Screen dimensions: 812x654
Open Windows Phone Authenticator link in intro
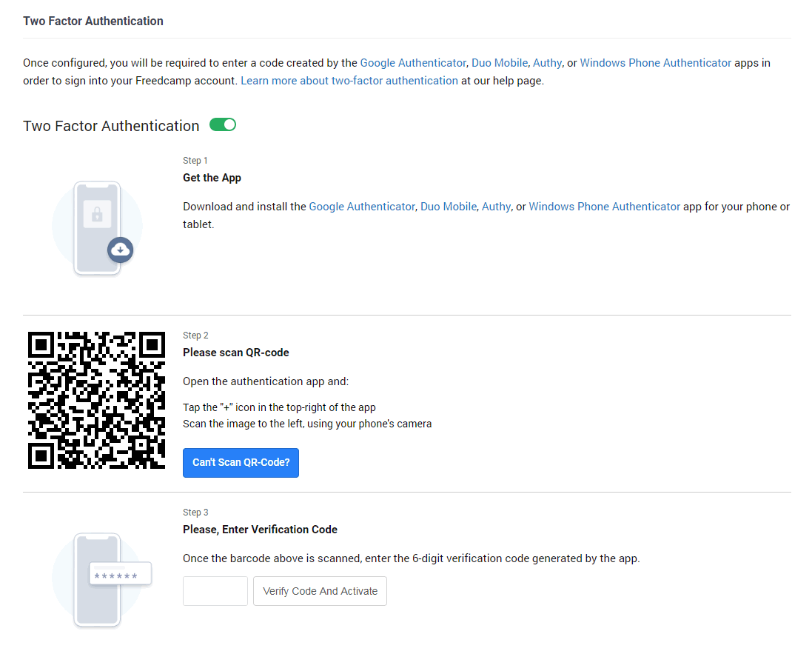tap(655, 63)
